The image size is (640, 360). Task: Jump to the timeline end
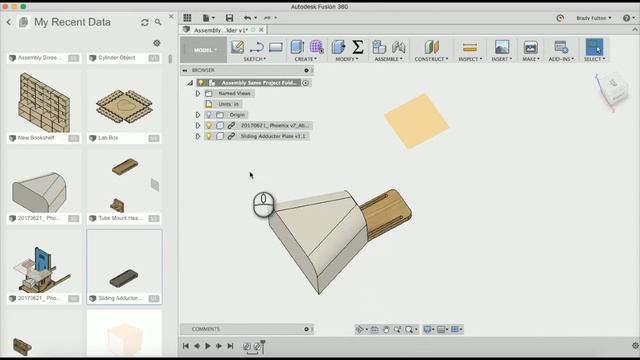coord(230,346)
